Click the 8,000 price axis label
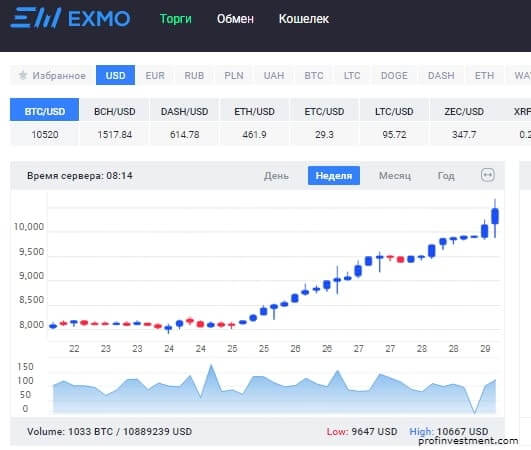This screenshot has width=531, height=450. [x=31, y=325]
